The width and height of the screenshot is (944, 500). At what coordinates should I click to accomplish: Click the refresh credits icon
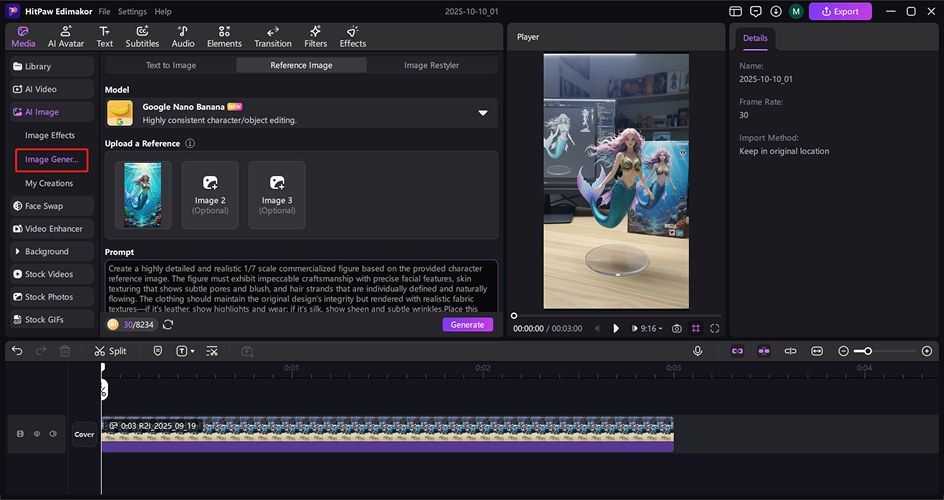[168, 325]
